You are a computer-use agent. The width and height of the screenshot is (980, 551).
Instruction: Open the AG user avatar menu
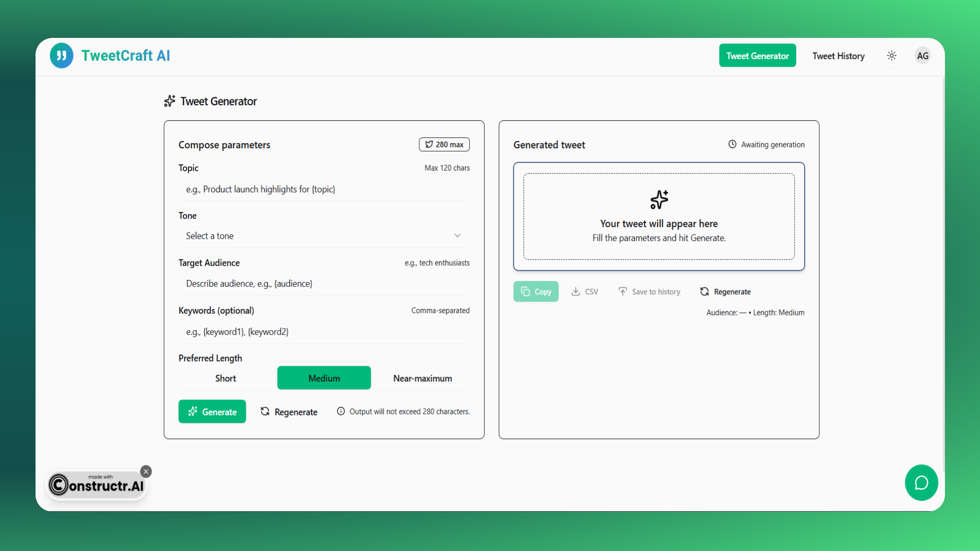922,55
